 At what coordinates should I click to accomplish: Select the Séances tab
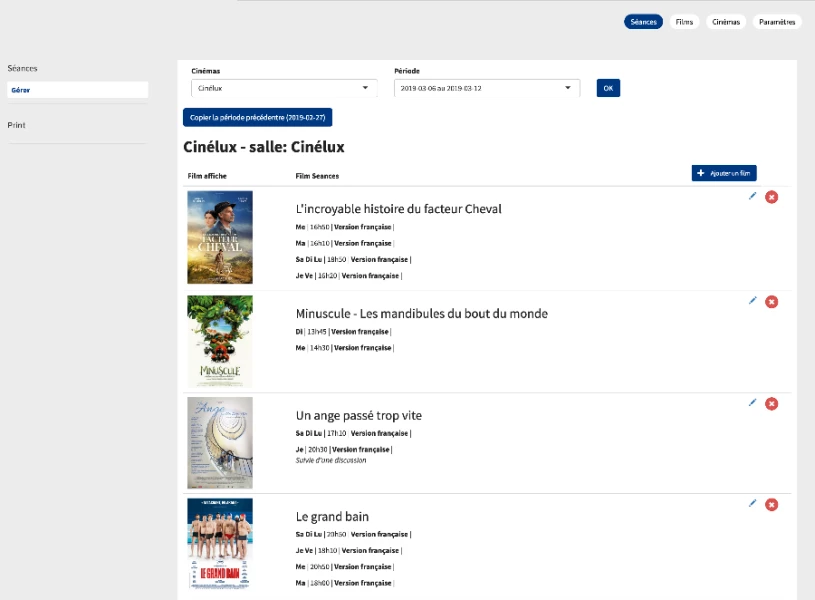click(x=643, y=22)
